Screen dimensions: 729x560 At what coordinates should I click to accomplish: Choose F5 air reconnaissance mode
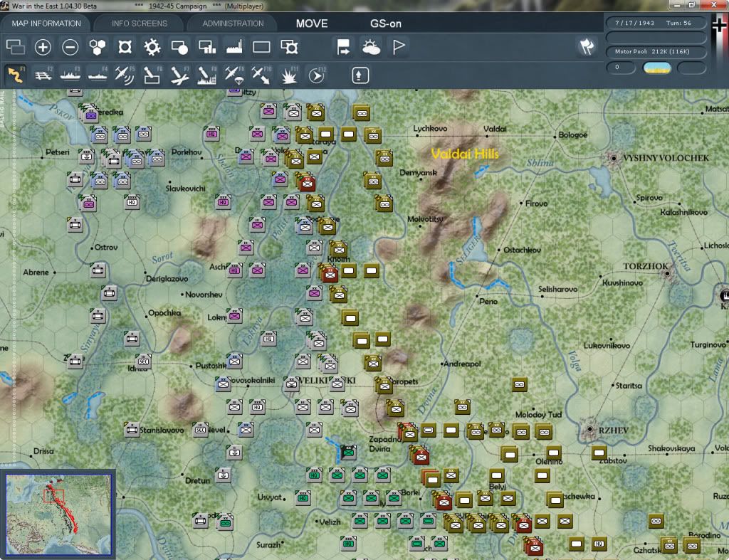pyautogui.click(x=125, y=75)
